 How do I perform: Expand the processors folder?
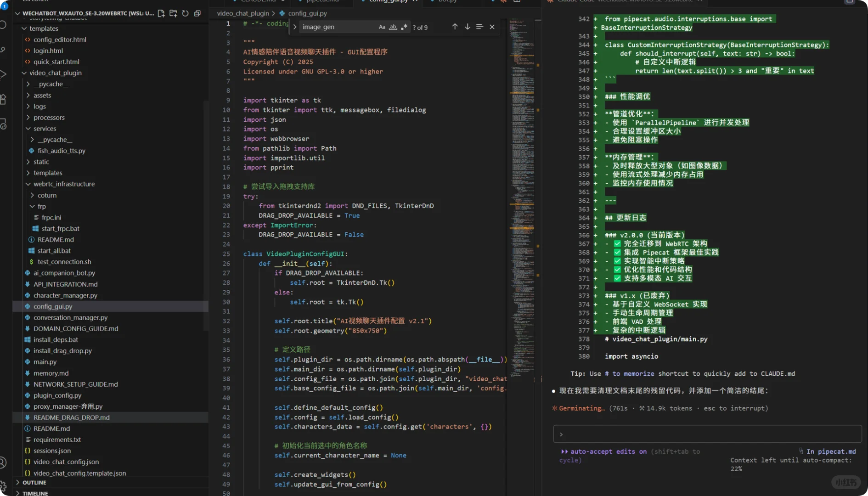pyautogui.click(x=28, y=117)
